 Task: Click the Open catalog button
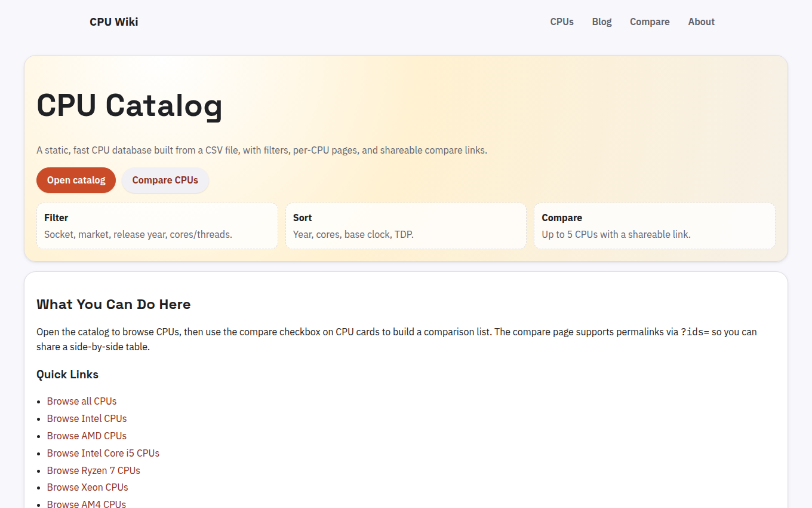pos(76,180)
